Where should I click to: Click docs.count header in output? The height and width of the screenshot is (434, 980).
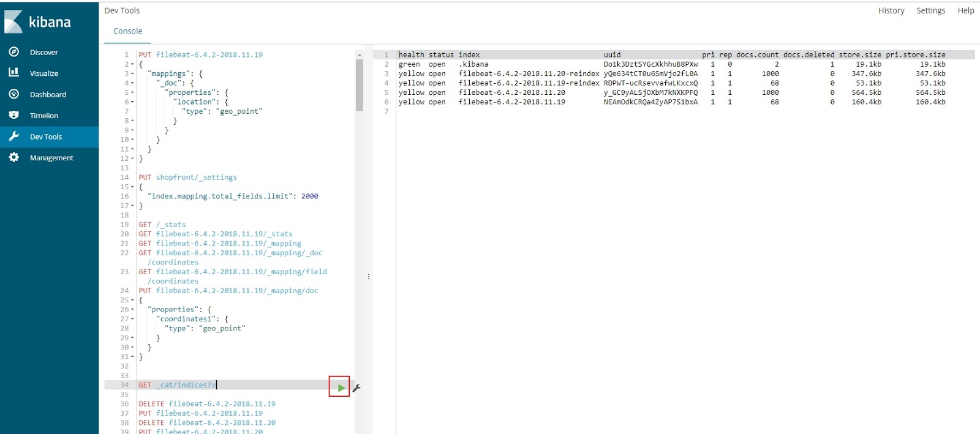(x=757, y=54)
